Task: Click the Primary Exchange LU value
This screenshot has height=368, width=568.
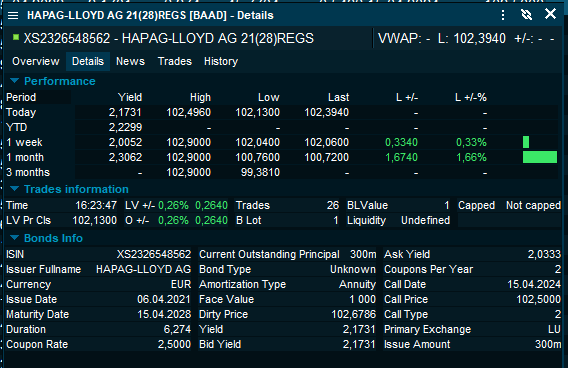Action: pyautogui.click(x=554, y=329)
